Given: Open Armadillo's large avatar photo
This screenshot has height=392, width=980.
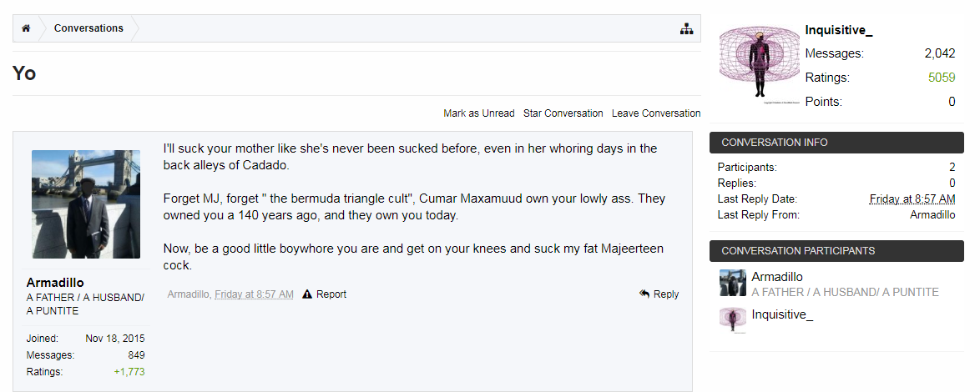Looking at the screenshot, I should [x=85, y=204].
